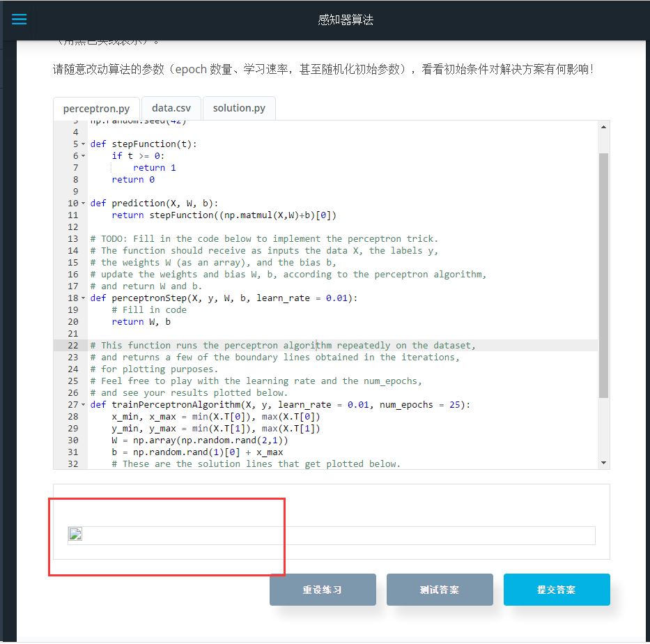Click line number 13 TODO comment gutter

73,238
